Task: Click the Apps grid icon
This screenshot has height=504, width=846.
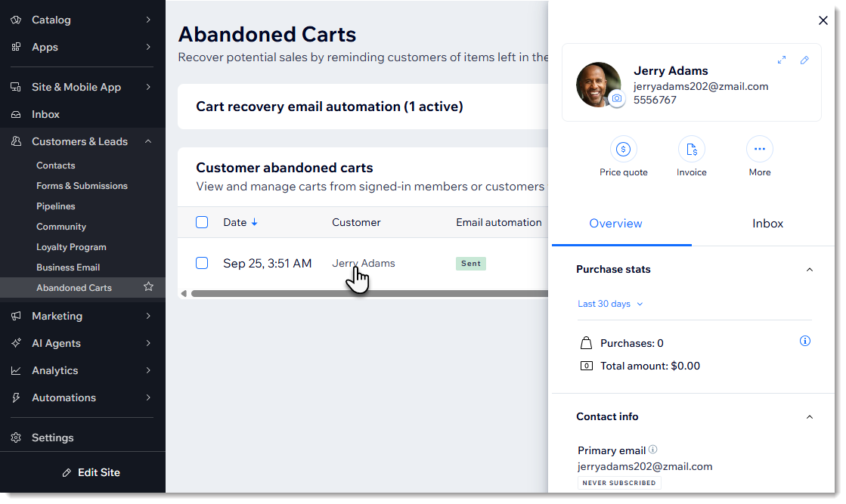Action: (16, 47)
